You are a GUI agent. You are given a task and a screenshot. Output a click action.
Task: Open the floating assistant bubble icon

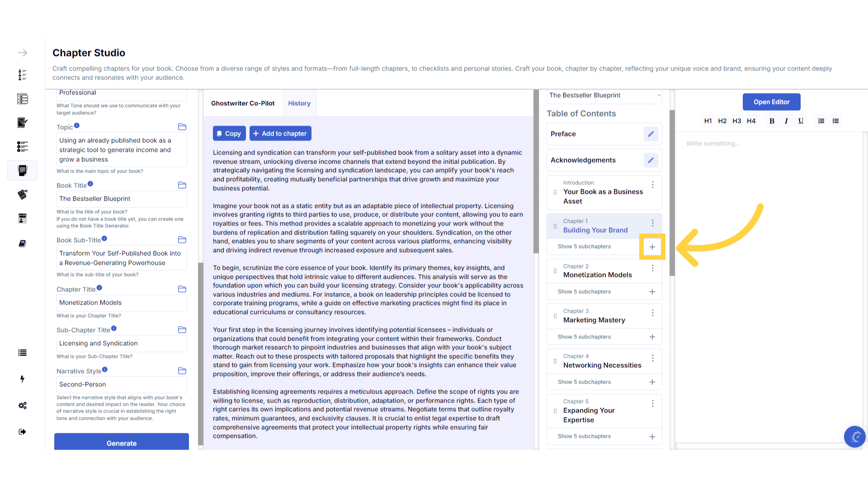(x=855, y=436)
